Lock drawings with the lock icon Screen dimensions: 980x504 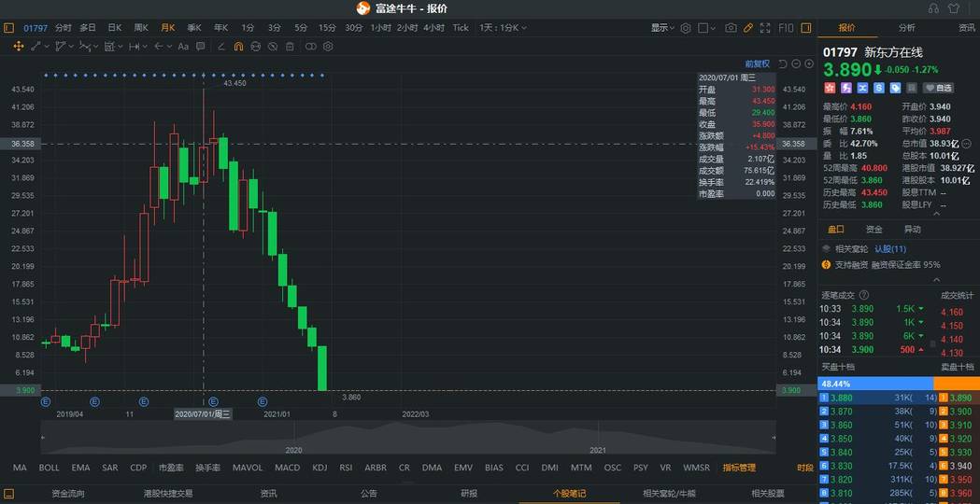(256, 47)
